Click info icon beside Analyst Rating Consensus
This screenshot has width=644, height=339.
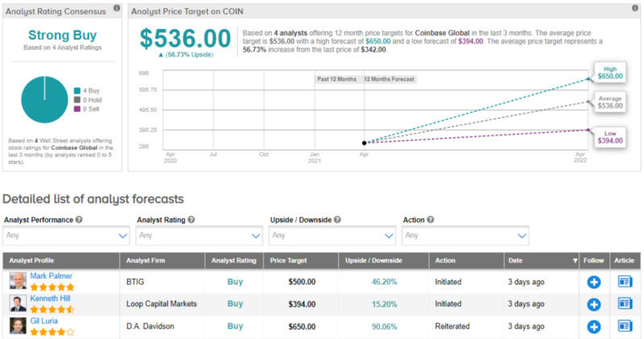point(118,9)
